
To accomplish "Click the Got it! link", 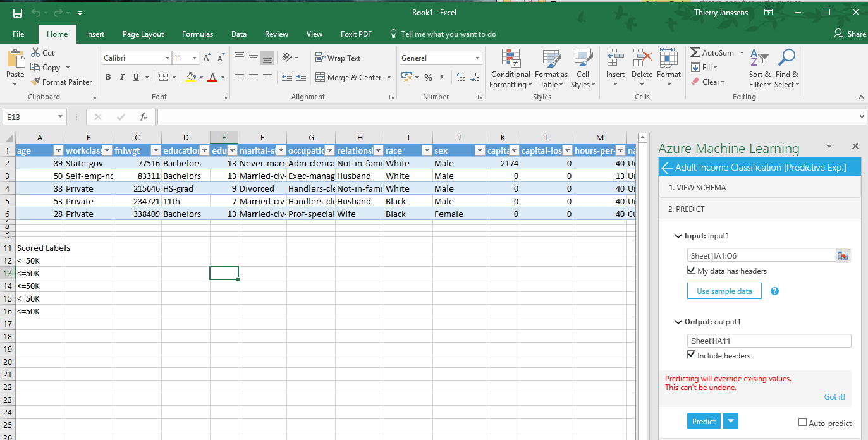I will coord(834,397).
